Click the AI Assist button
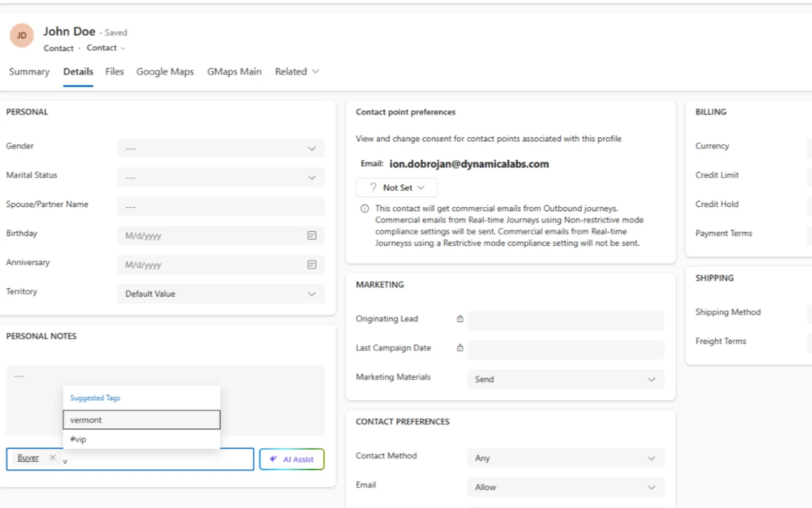 [x=292, y=459]
